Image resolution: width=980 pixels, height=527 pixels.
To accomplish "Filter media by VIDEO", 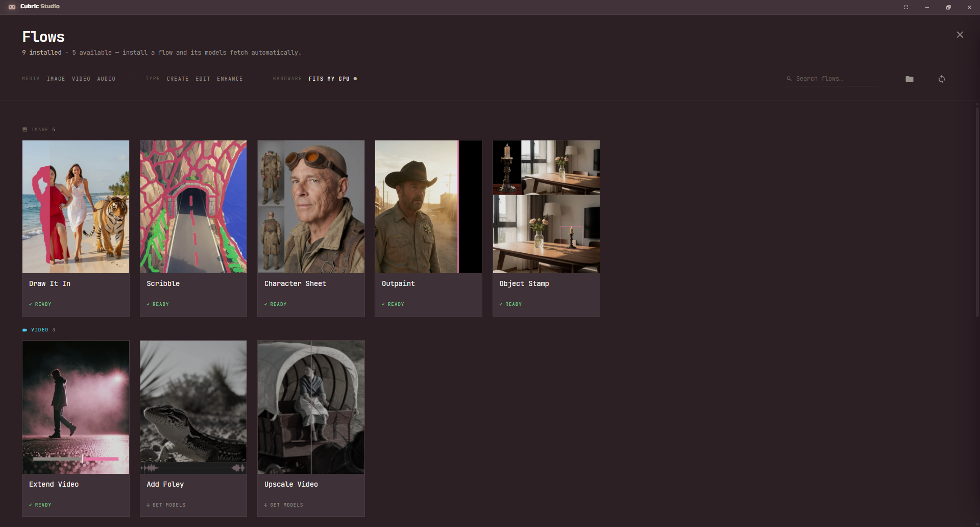I will [81, 79].
